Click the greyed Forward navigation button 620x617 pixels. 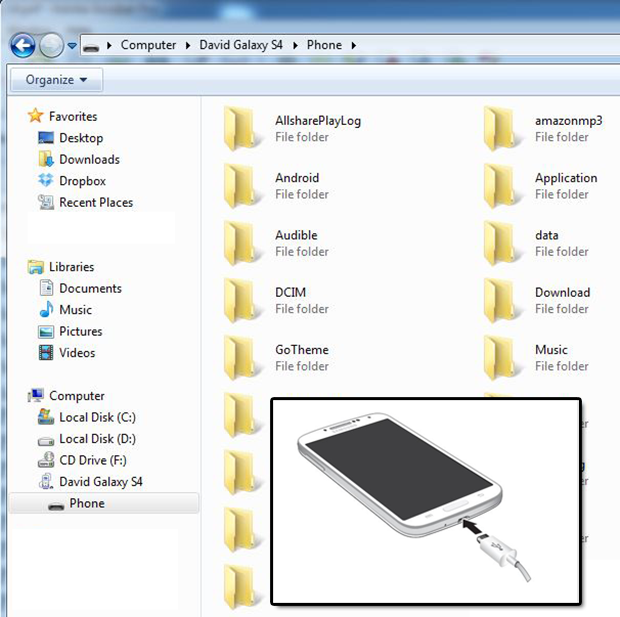click(x=51, y=45)
